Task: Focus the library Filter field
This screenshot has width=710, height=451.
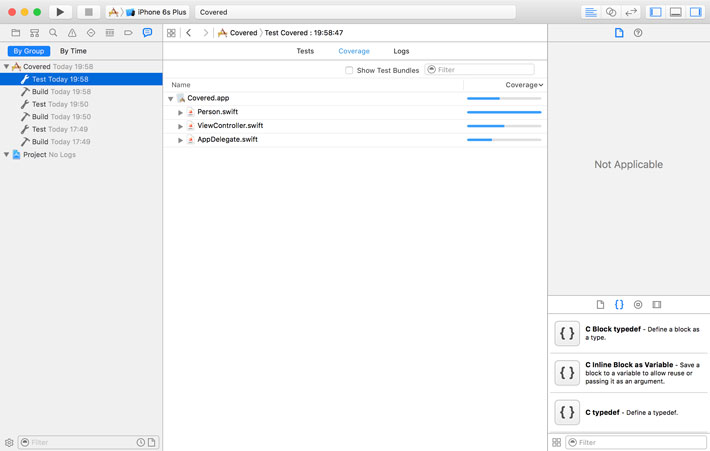Action: (636, 442)
